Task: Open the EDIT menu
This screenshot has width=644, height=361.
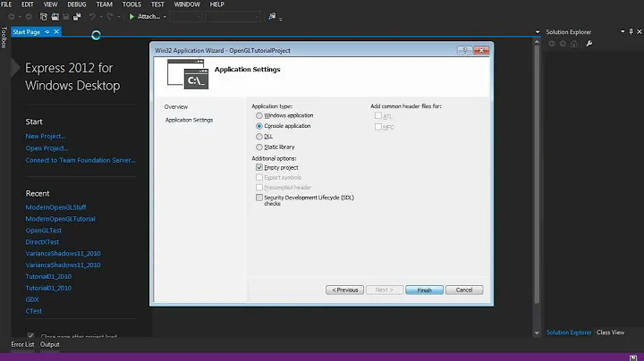Action: click(28, 4)
